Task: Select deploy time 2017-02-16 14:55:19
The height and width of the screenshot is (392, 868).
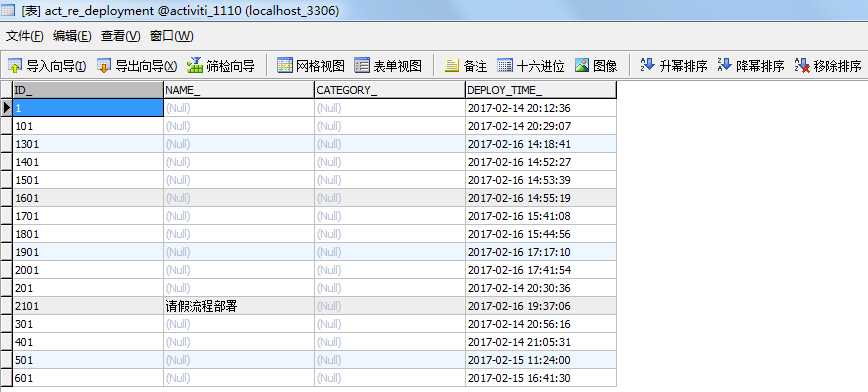Action: point(541,198)
